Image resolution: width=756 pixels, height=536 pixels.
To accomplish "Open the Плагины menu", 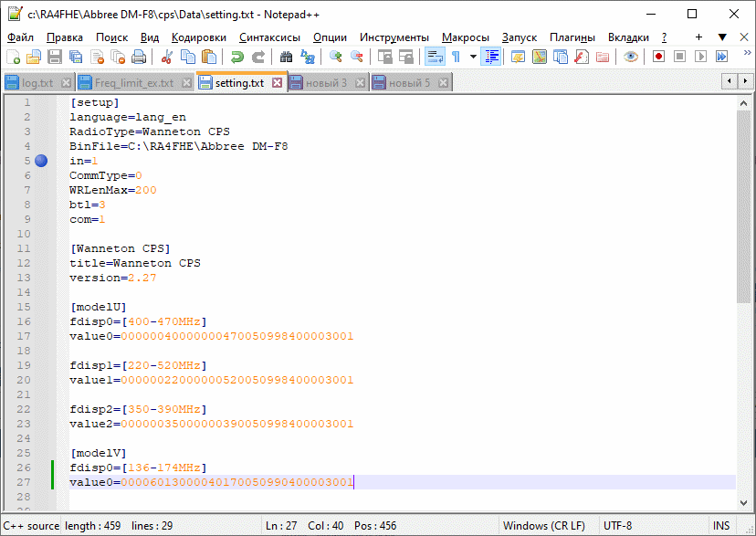I will (572, 37).
